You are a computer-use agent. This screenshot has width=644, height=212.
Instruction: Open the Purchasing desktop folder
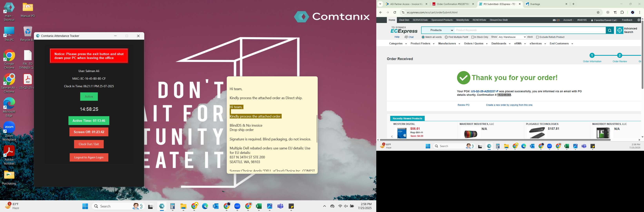click(9, 177)
